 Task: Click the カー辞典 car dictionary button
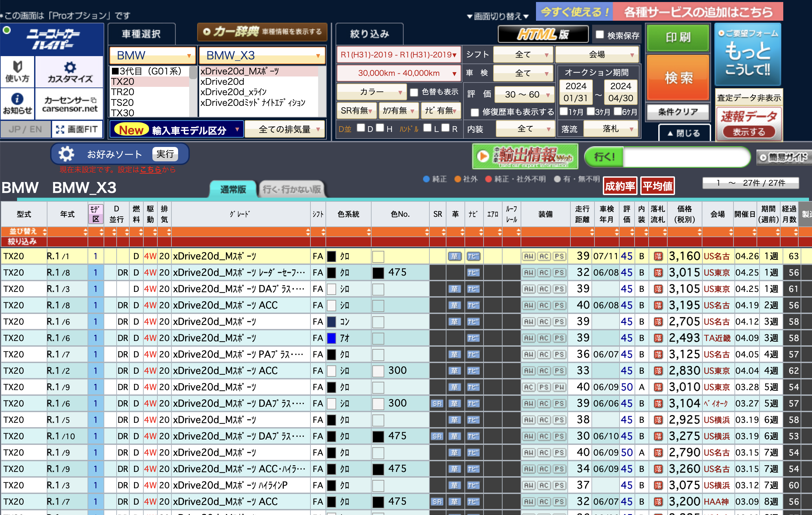tap(262, 32)
